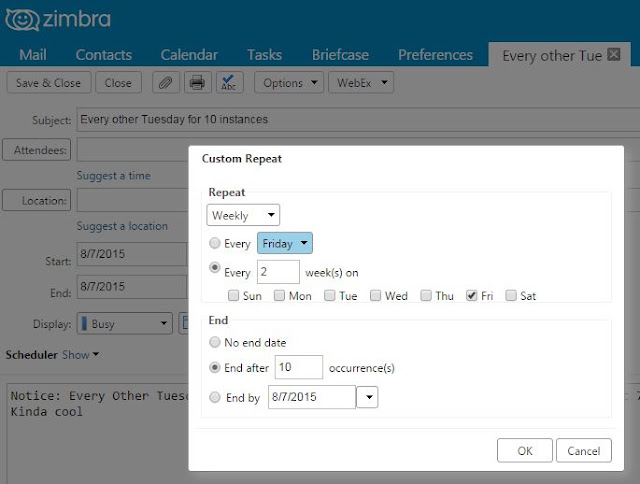Click the weeks interval input field
640x484 pixels.
tap(278, 272)
